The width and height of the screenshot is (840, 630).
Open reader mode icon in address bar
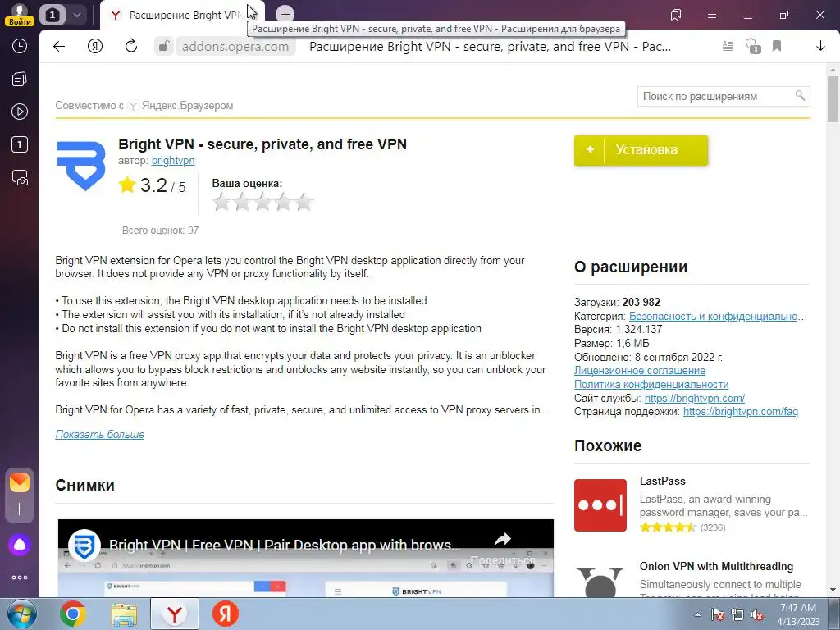[x=728, y=47]
